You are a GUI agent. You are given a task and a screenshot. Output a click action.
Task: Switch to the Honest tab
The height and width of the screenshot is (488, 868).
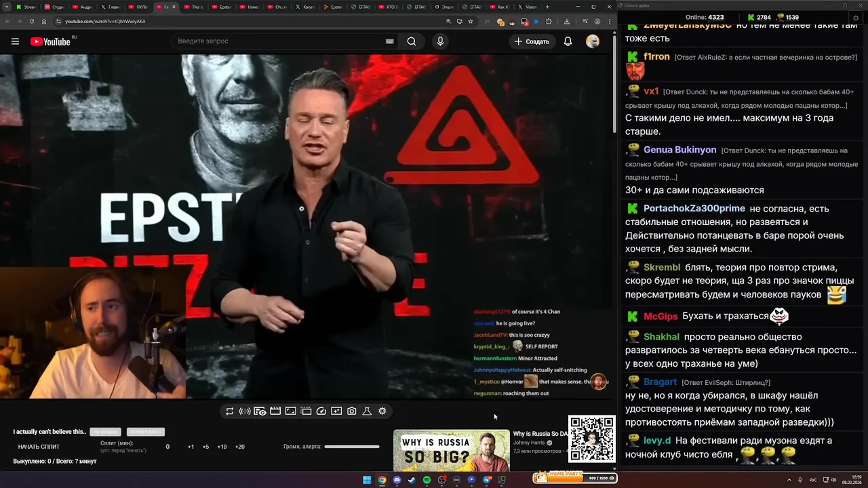coord(251,7)
